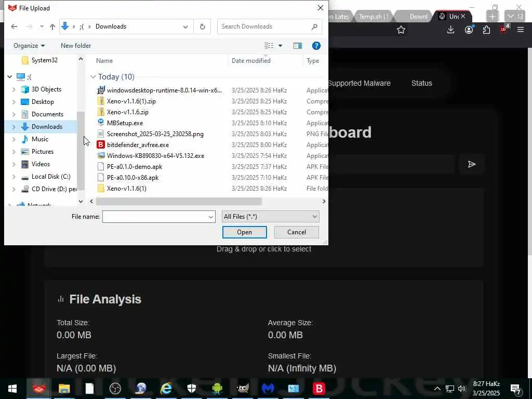Expand the Music tree node
532x399 pixels.
tap(14, 139)
